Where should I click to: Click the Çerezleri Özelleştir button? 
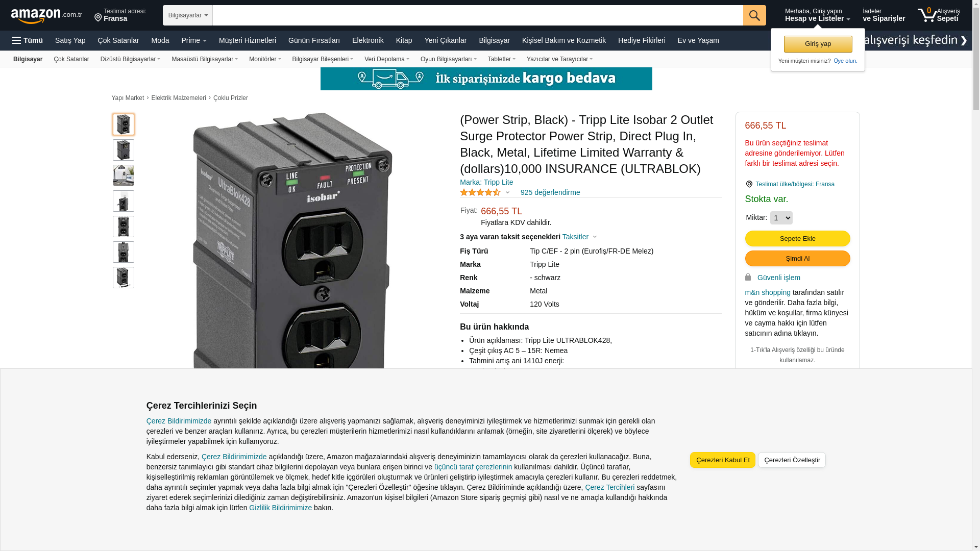point(792,460)
